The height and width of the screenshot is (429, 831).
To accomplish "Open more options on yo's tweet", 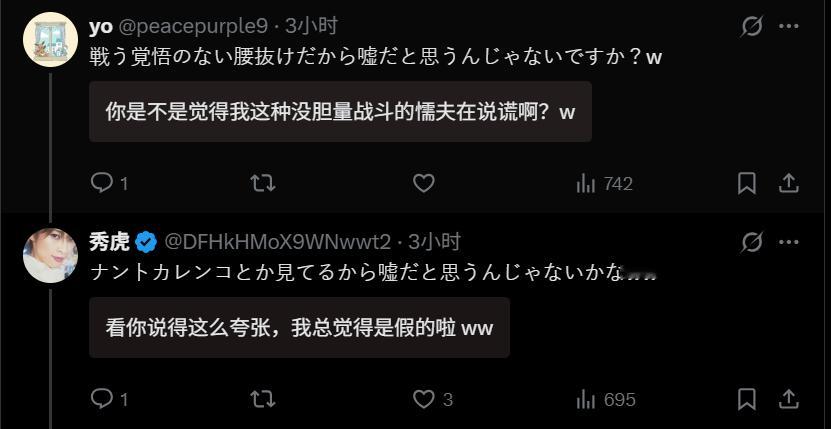I will point(789,26).
